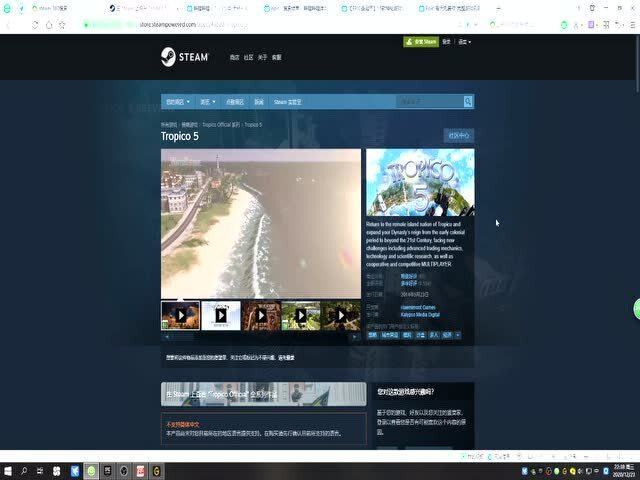Open the language dropdown in the Steam header
The width and height of the screenshot is (640, 480).
[464, 42]
